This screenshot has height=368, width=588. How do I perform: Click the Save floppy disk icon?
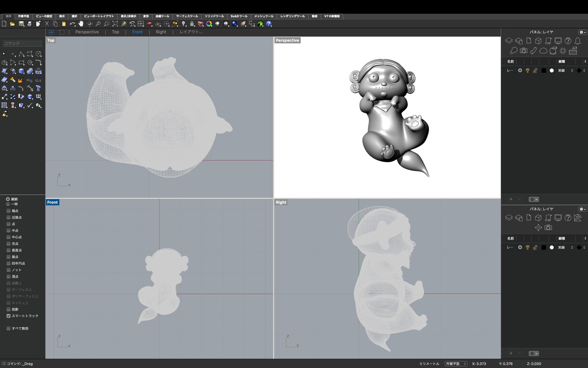(x=21, y=24)
